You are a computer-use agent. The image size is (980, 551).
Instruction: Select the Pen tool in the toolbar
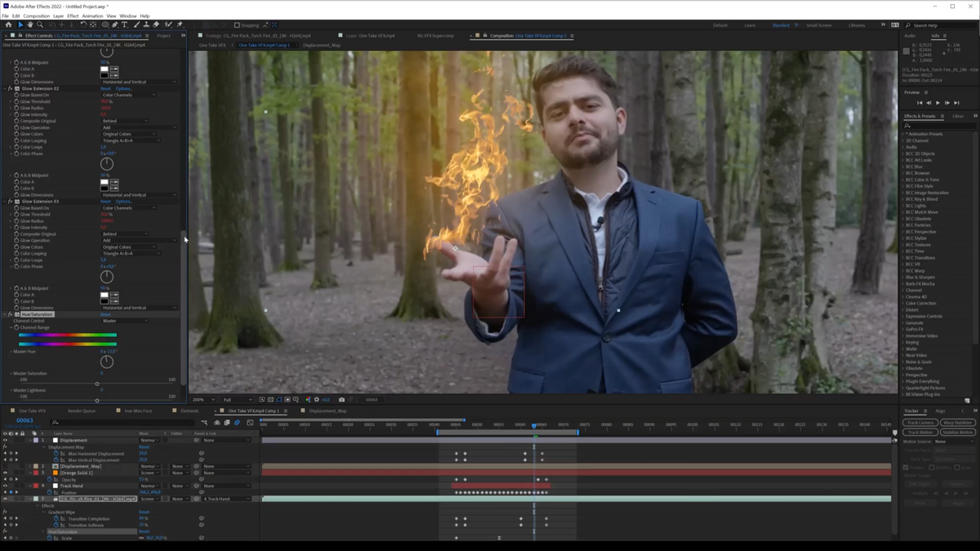point(115,25)
